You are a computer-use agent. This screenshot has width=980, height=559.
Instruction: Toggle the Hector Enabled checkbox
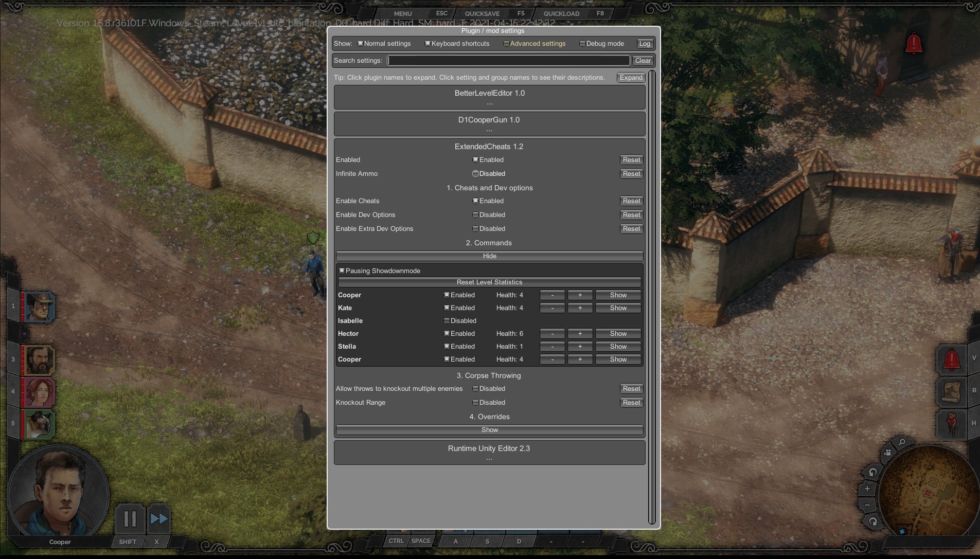[x=447, y=334]
